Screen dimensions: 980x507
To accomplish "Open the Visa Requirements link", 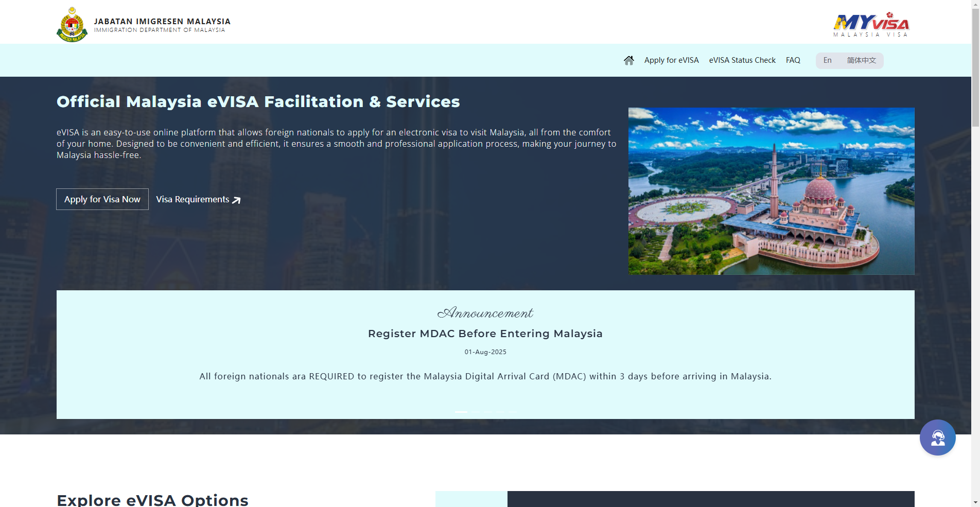I will pyautogui.click(x=192, y=199).
